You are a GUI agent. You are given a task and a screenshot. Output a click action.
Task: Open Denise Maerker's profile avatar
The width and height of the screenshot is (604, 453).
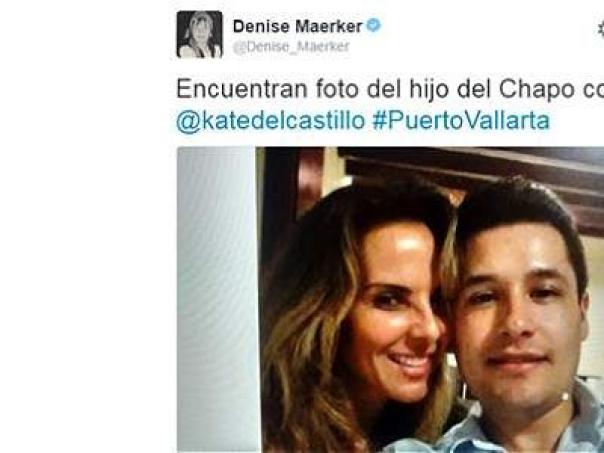pos(200,34)
